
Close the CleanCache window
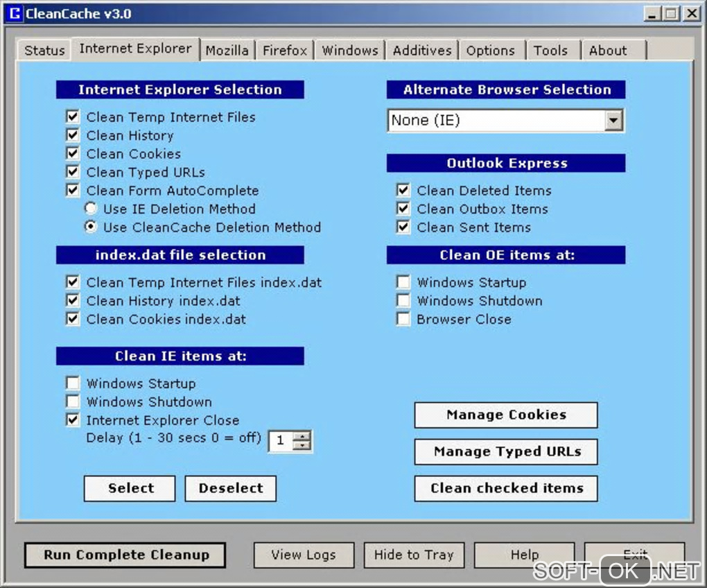pyautogui.click(x=691, y=14)
